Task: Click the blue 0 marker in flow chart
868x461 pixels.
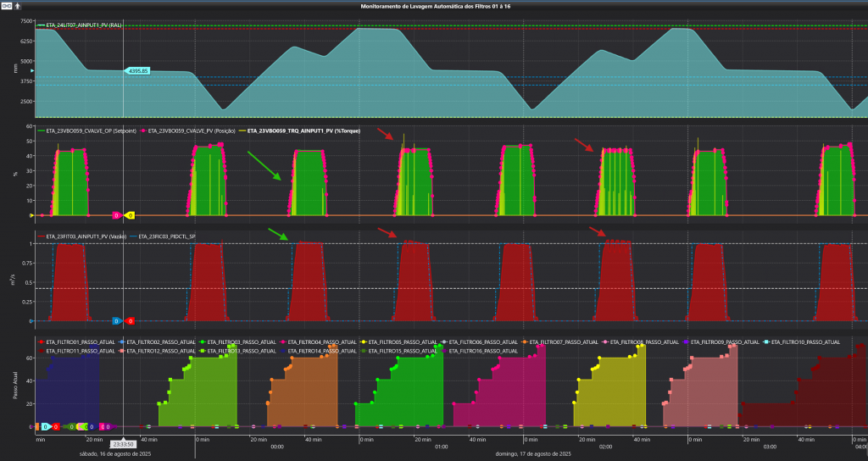Action: 116,321
